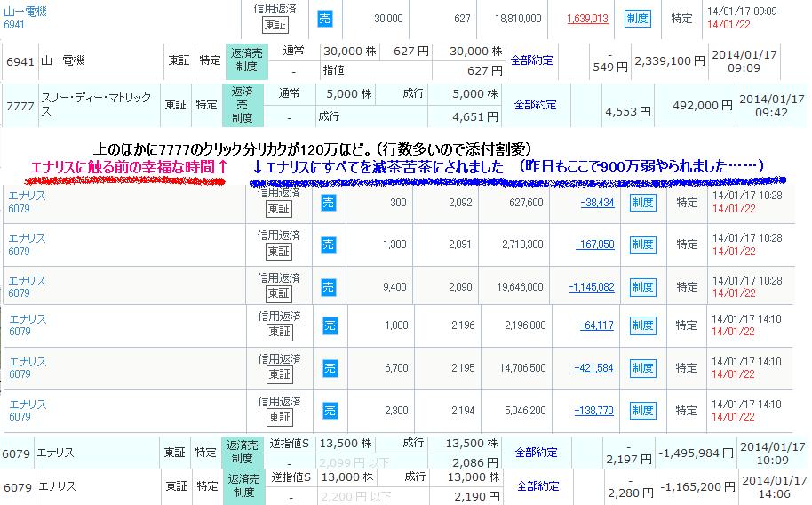812x505 pixels.
Task: Open エナリス 6079 link at price 2,091
Action: click(x=27, y=244)
